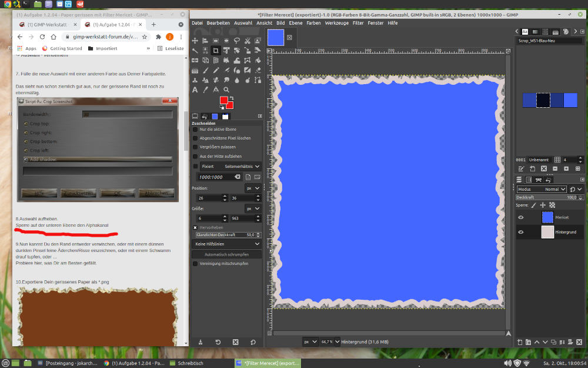This screenshot has height=368, width=588.
Task: Pick the Zoom magnifier tool
Action: click(226, 89)
